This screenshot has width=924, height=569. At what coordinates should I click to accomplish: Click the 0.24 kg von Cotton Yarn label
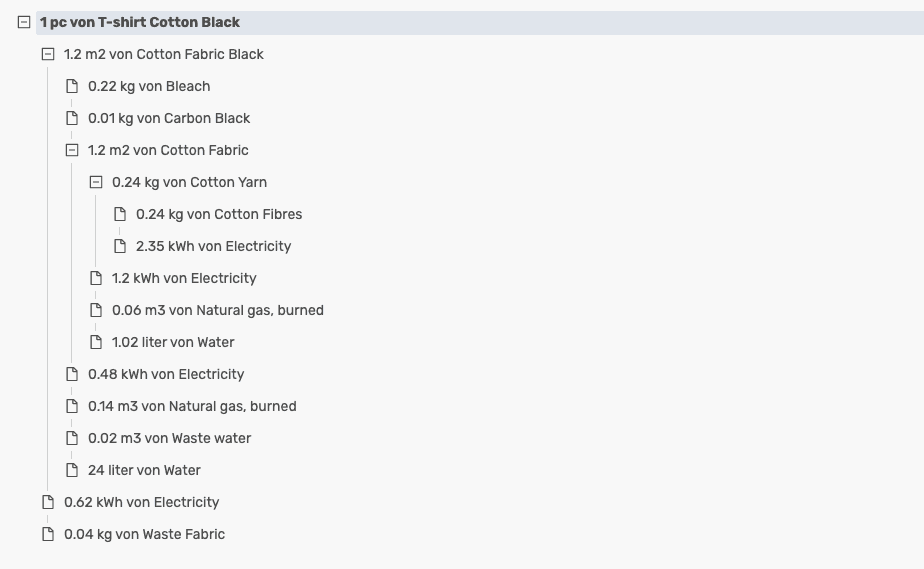pos(189,182)
